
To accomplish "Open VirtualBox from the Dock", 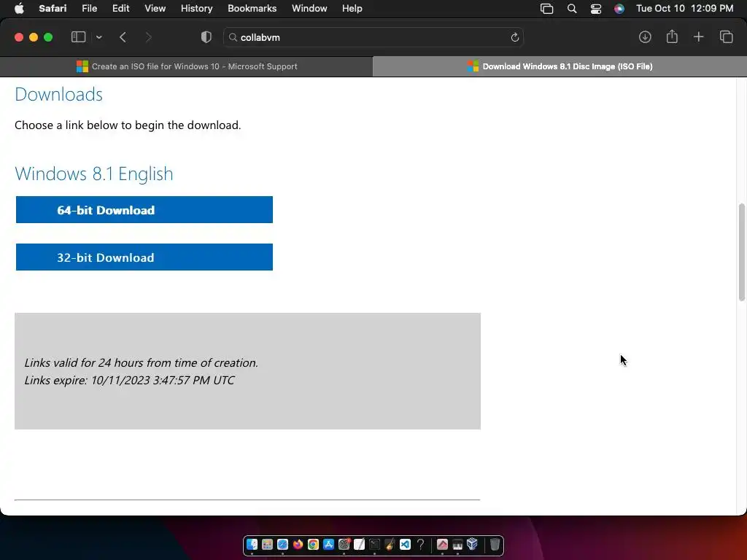I will click(x=472, y=544).
